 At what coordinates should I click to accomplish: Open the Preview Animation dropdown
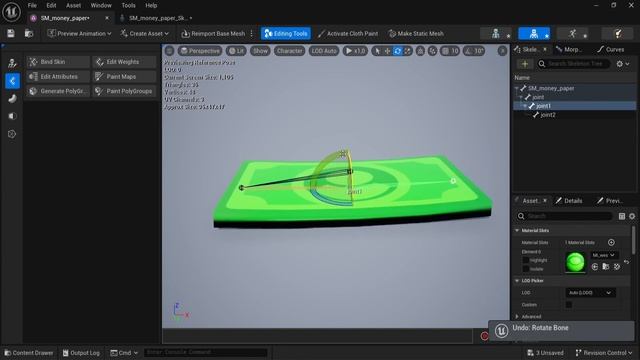pyautogui.click(x=79, y=33)
